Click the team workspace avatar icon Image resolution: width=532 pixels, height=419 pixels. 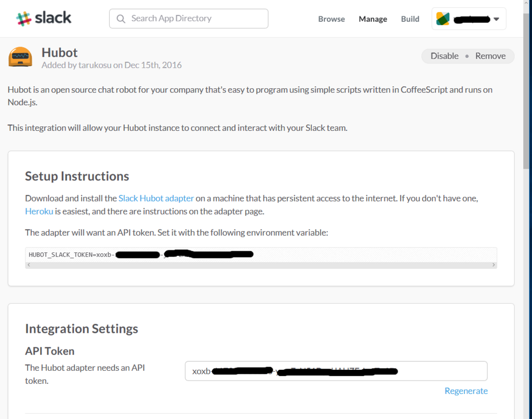coord(443,19)
